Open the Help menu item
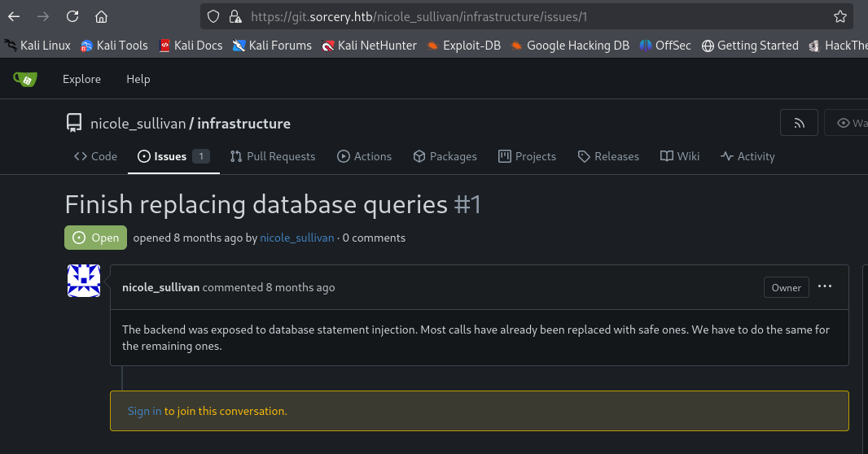This screenshot has height=454, width=868. 138,79
